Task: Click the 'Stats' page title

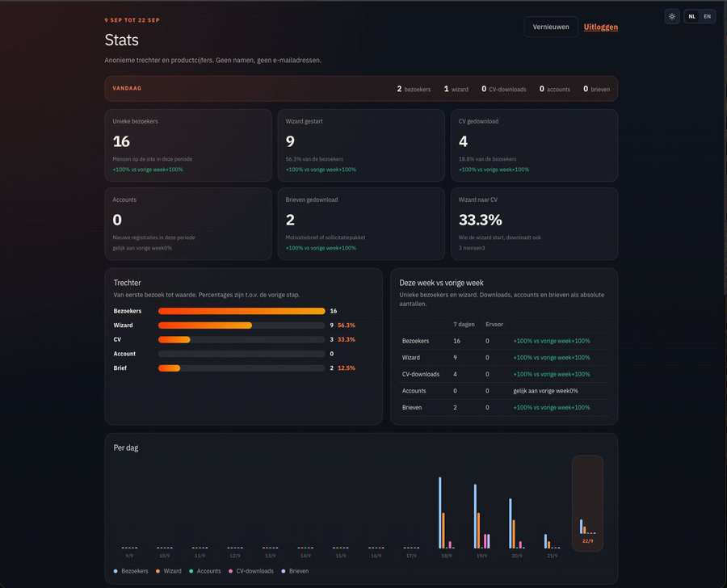Action: pos(121,40)
